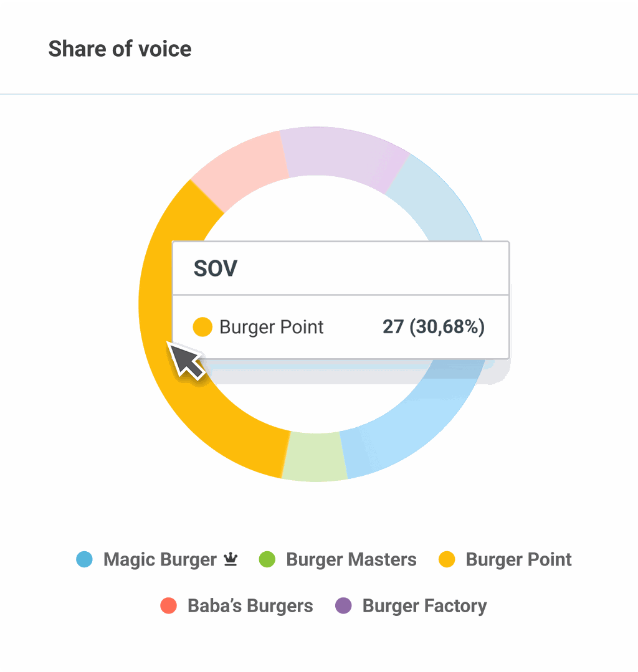Viewport: 638px width, 672px height.
Task: Hide the Baba's Burgers series via legend
Action: (250, 605)
